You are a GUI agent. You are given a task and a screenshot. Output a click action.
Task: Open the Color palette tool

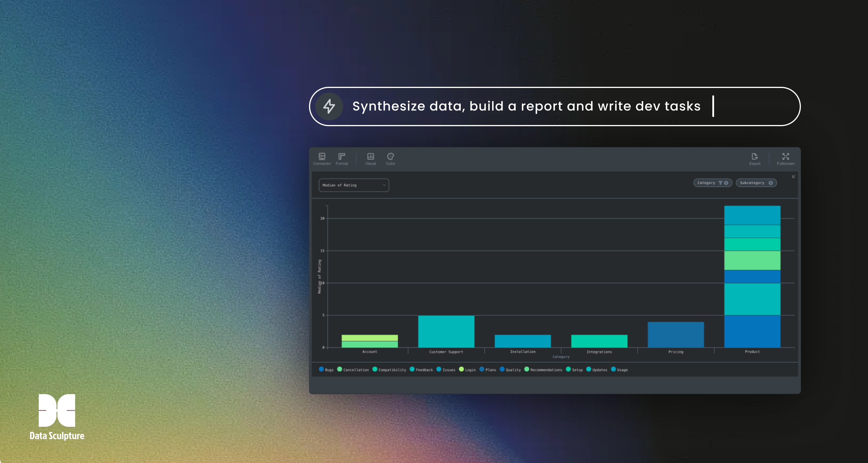click(x=391, y=159)
